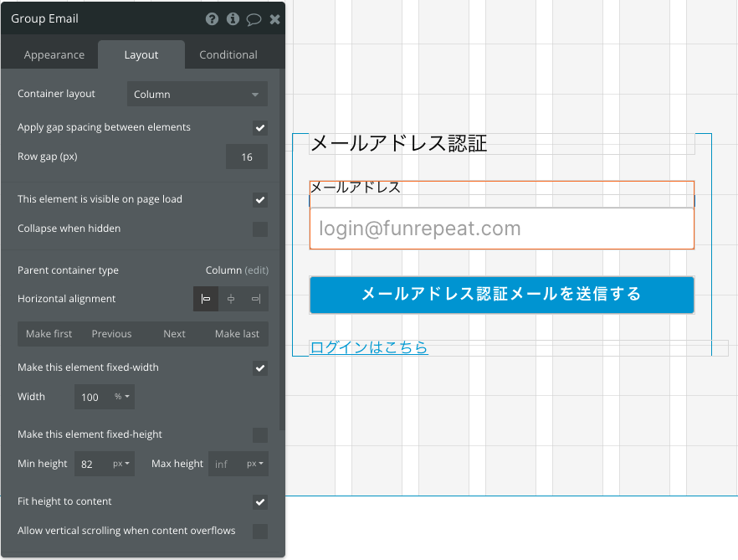Select the メールアドレス label text on canvas
738x560 pixels.
[x=356, y=188]
